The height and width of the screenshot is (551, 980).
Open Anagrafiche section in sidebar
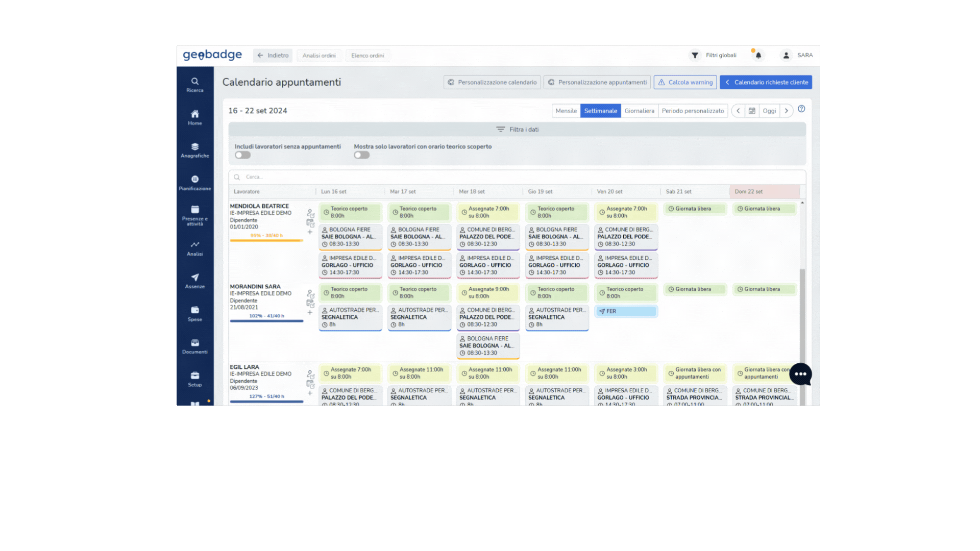pos(195,150)
